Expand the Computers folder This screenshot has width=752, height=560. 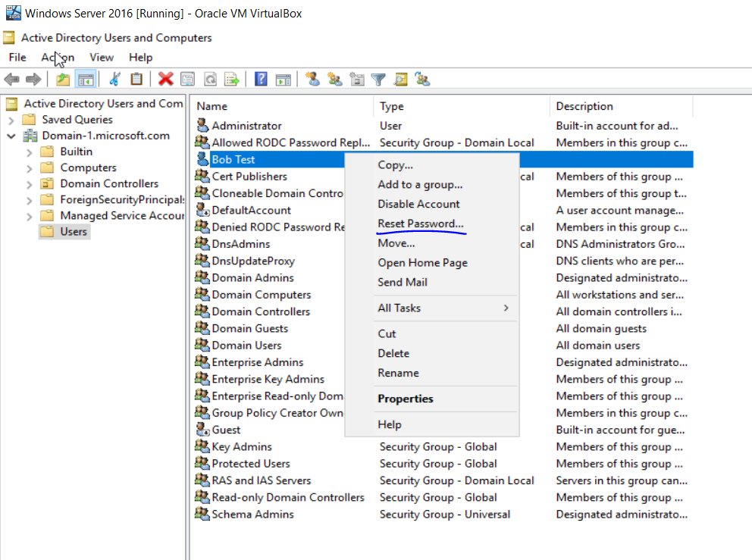coord(30,169)
